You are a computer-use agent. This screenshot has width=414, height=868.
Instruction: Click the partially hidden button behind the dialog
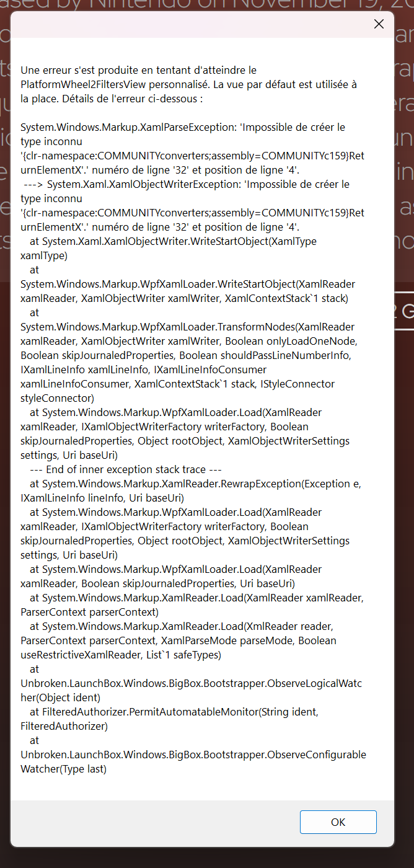404,311
